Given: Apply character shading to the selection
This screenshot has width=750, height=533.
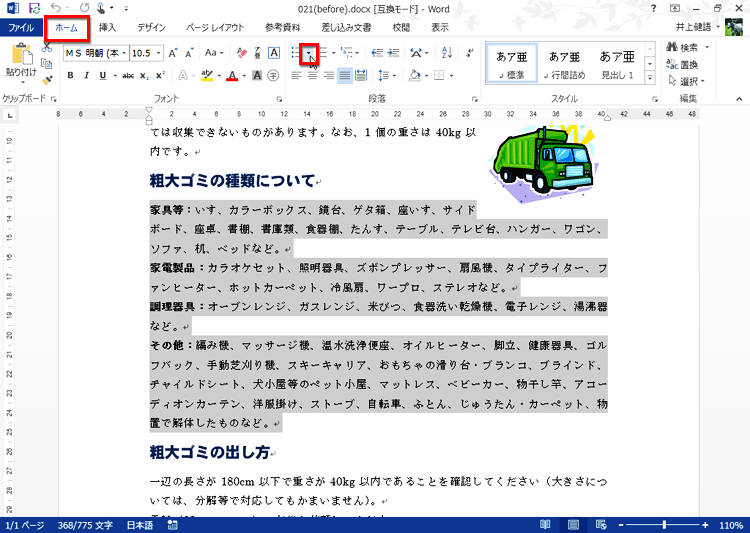Looking at the screenshot, I should (257, 76).
